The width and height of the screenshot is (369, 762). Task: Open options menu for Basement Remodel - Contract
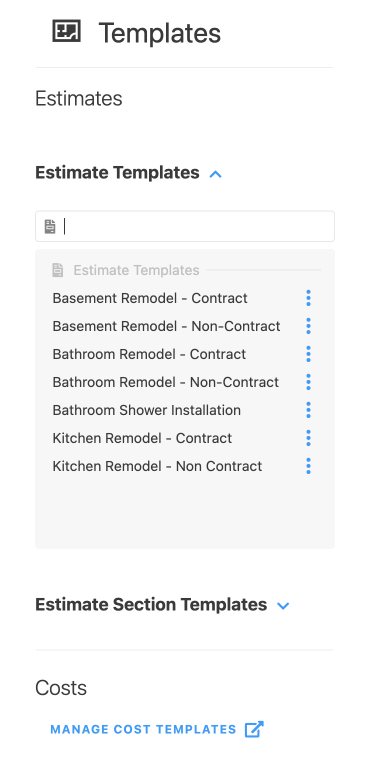[x=308, y=298]
